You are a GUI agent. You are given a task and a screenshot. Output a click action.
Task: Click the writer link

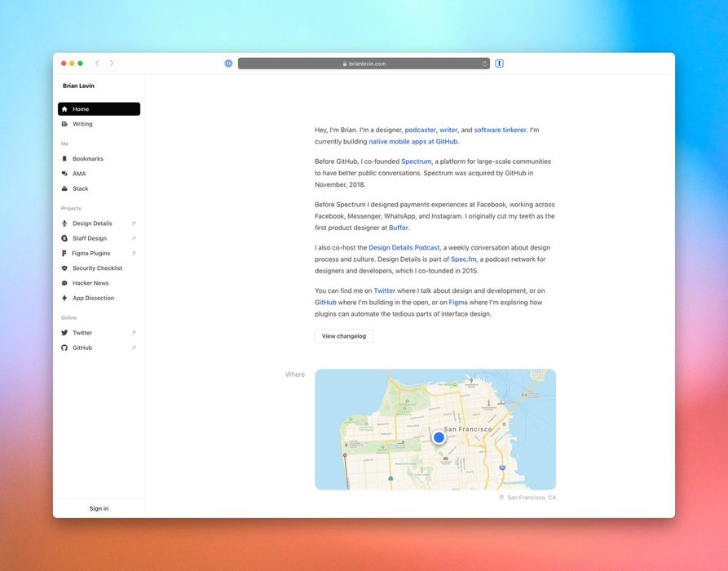pos(448,130)
